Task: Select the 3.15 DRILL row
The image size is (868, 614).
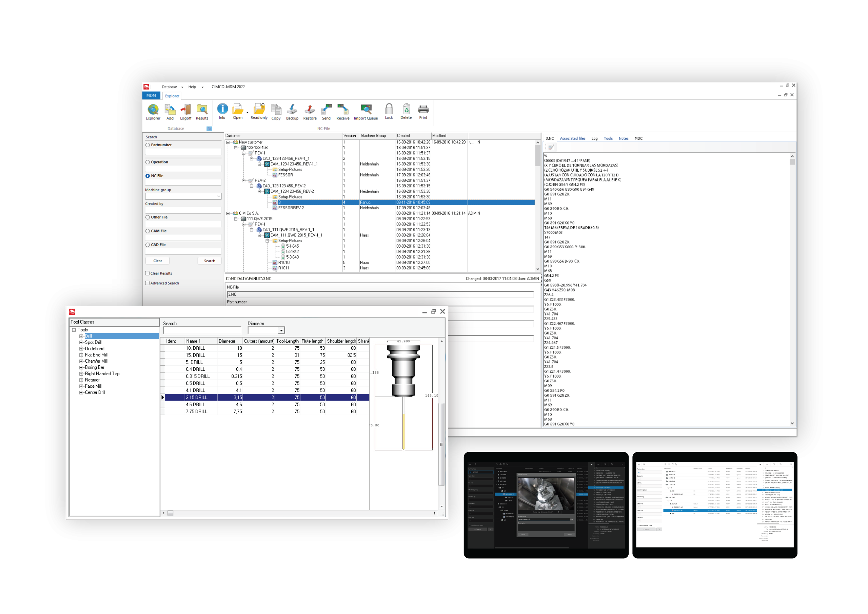Action: tap(267, 398)
